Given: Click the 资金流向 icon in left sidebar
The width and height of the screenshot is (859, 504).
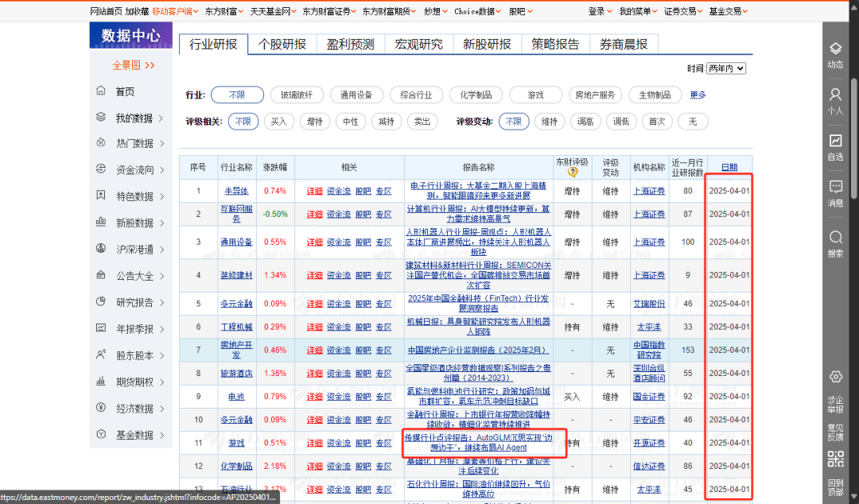Looking at the screenshot, I should coord(101,169).
